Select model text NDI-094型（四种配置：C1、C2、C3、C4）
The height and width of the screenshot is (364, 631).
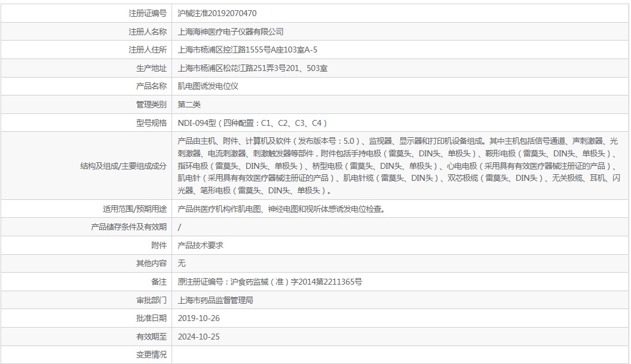[x=253, y=123]
